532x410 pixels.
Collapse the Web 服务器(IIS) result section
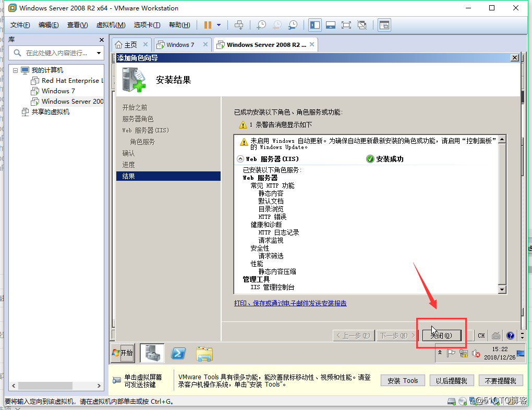click(240, 159)
